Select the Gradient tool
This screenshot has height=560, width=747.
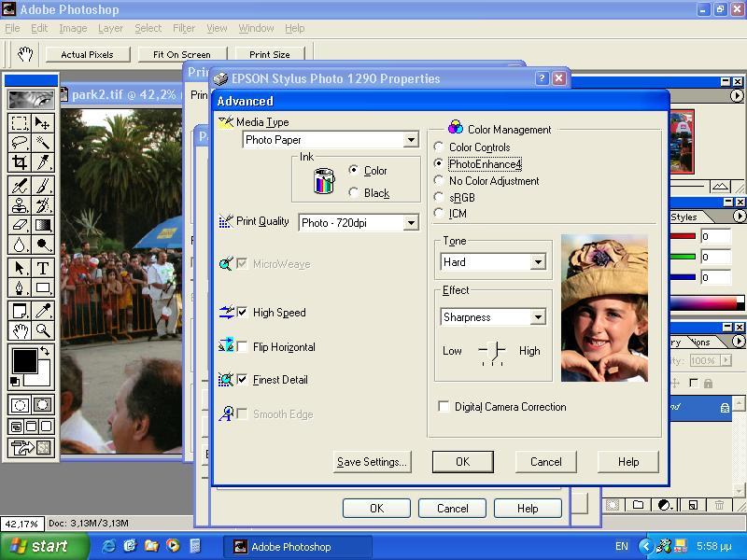click(42, 225)
